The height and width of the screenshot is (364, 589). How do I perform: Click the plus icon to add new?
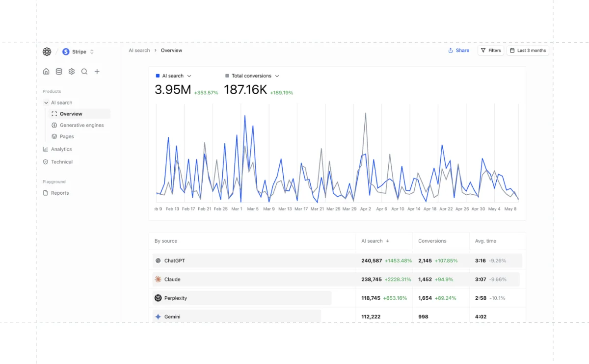point(97,72)
